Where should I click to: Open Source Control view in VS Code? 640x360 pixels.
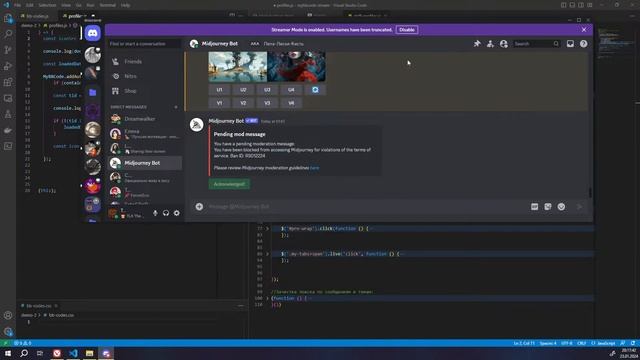point(8,50)
